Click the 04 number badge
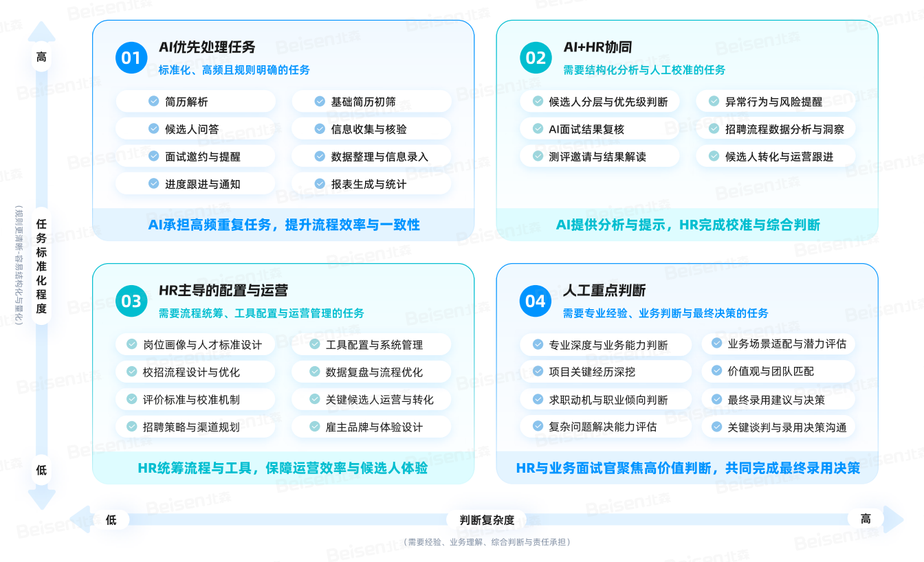The width and height of the screenshot is (924, 562). [536, 301]
